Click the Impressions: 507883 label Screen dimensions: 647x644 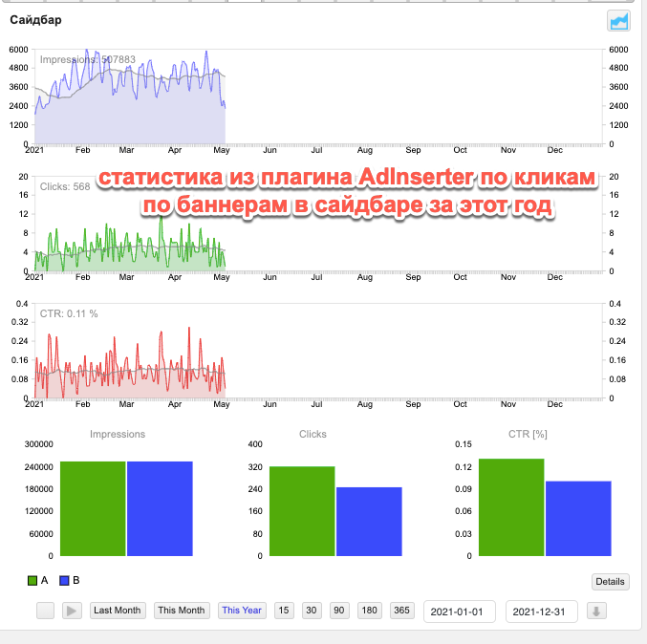coord(88,60)
